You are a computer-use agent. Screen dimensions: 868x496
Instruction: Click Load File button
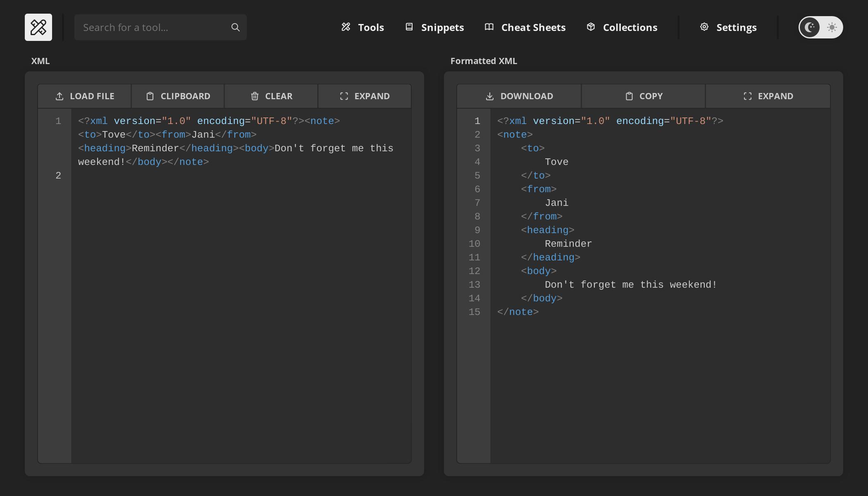coord(84,96)
